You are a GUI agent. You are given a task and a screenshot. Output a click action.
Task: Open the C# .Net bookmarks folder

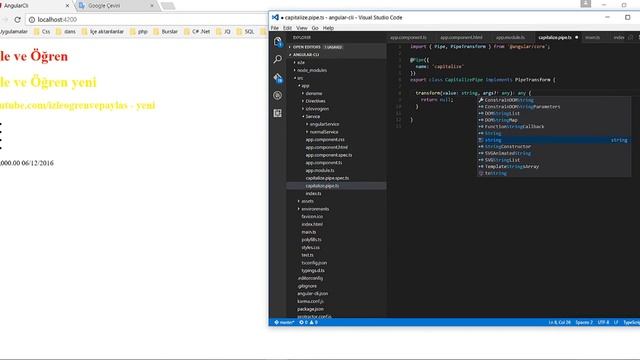click(x=197, y=31)
